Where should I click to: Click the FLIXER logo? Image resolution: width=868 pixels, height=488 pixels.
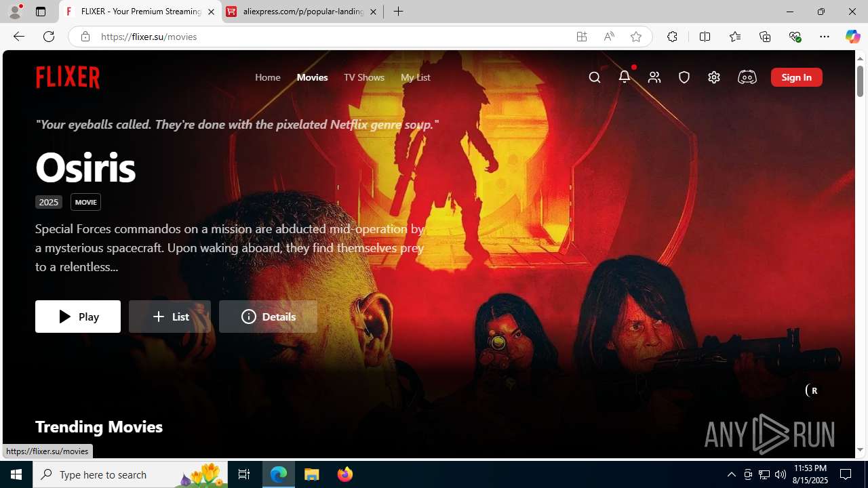[68, 77]
